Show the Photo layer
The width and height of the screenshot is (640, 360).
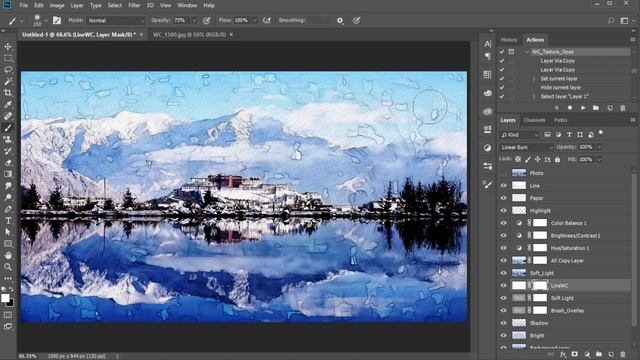point(504,173)
